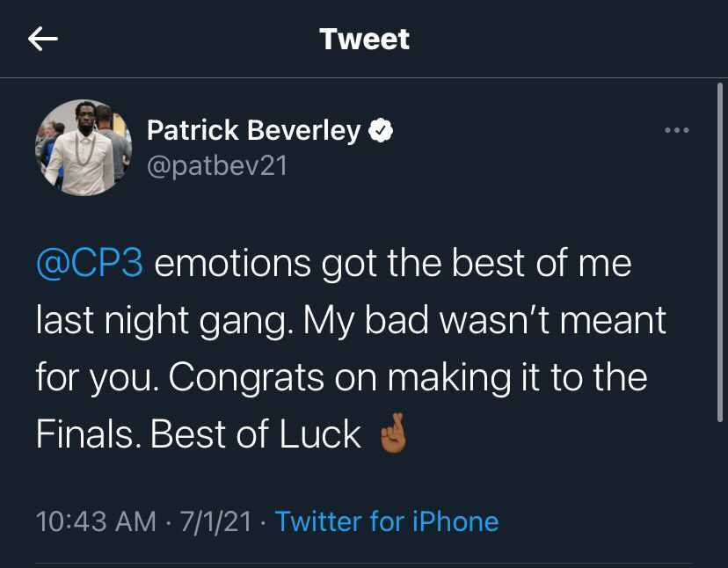
Task: Click the blue verified badge
Action: pos(380,131)
